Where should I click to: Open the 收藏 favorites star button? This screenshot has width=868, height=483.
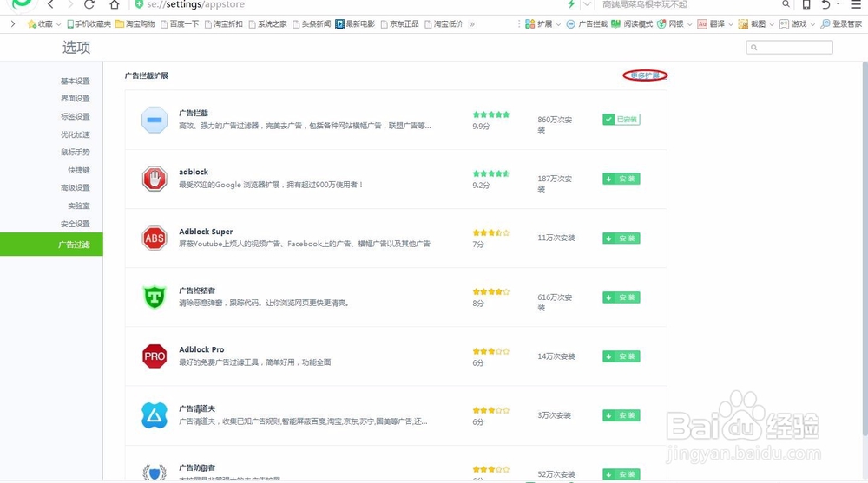40,23
